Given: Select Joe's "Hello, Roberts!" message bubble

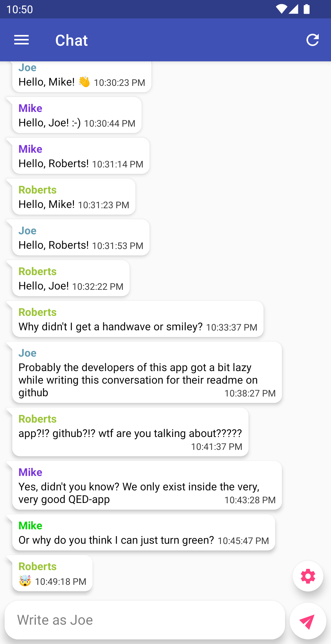Looking at the screenshot, I should point(81,238).
